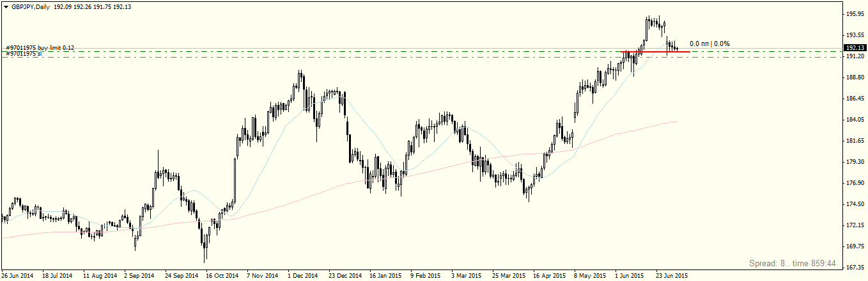Select the #97011975 sl stop-loss label
Screen dimensions: 868x281
[24, 54]
